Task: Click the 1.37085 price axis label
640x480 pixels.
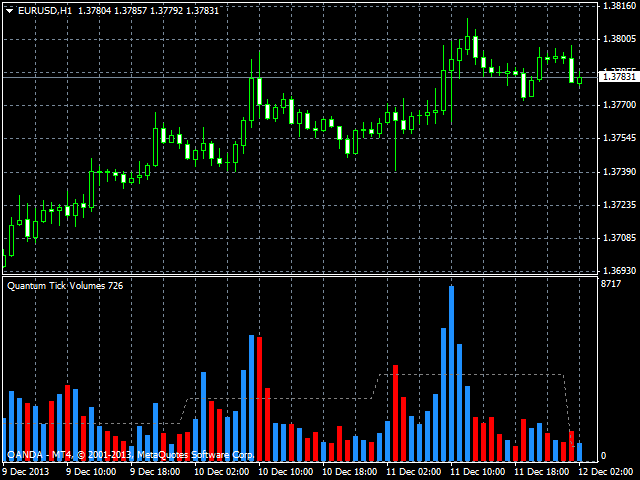Action: click(617, 238)
